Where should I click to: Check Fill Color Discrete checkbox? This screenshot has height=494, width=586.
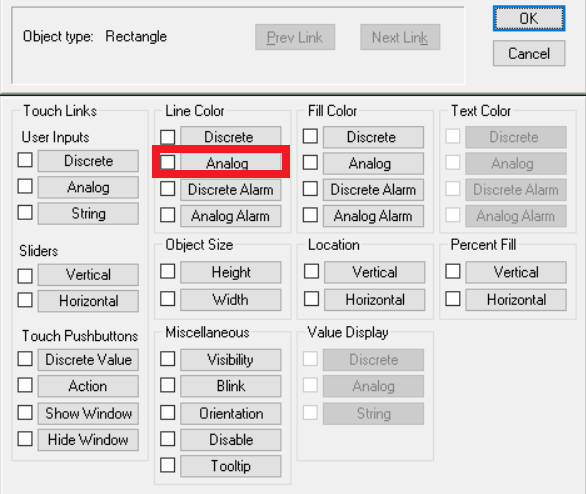tap(310, 136)
